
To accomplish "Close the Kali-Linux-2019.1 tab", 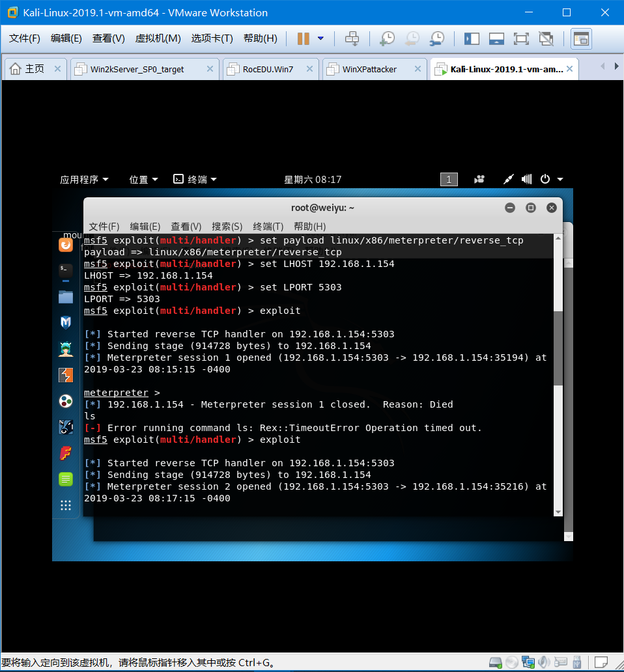I will tap(569, 69).
